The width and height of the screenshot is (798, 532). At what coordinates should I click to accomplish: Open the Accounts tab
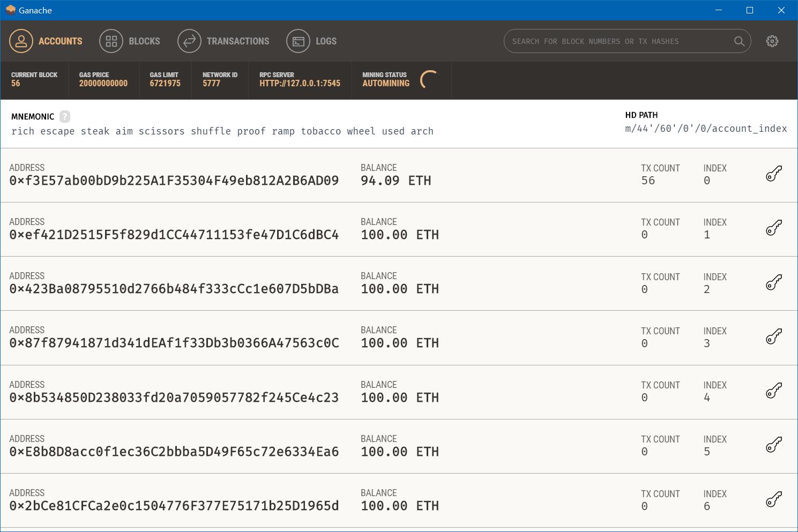[46, 41]
